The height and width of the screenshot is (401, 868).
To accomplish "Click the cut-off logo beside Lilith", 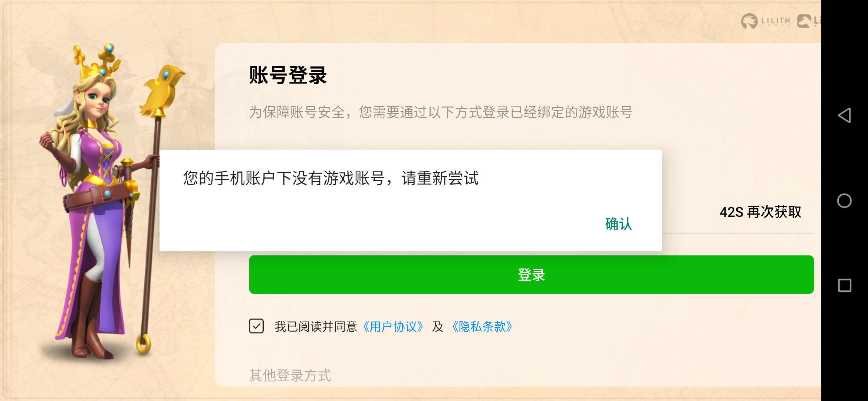I will (x=809, y=21).
